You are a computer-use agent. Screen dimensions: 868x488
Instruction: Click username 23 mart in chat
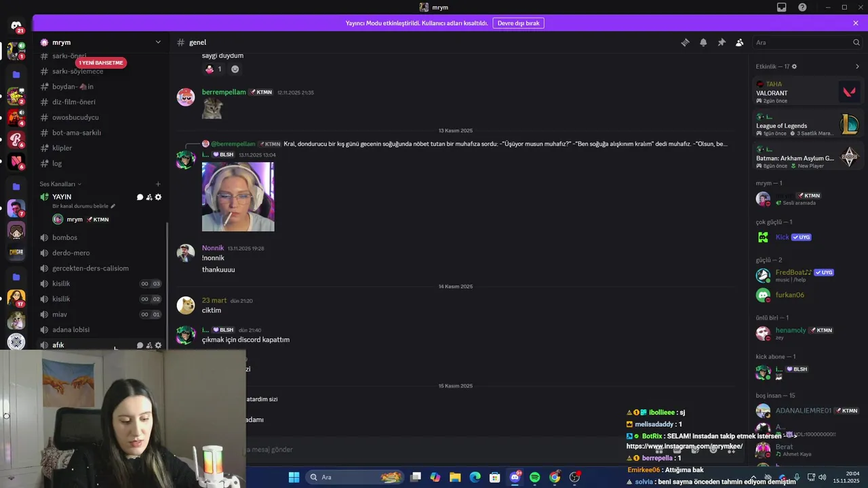(x=214, y=300)
